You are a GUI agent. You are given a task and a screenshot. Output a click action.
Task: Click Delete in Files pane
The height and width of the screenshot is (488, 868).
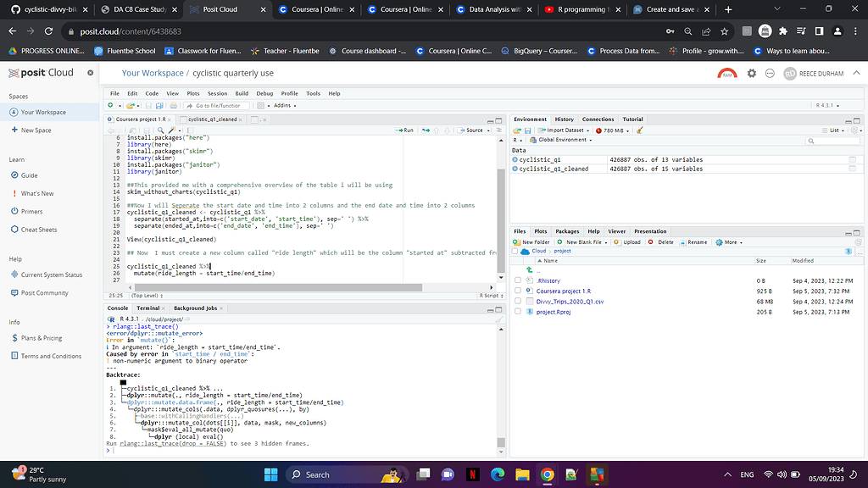pyautogui.click(x=661, y=242)
